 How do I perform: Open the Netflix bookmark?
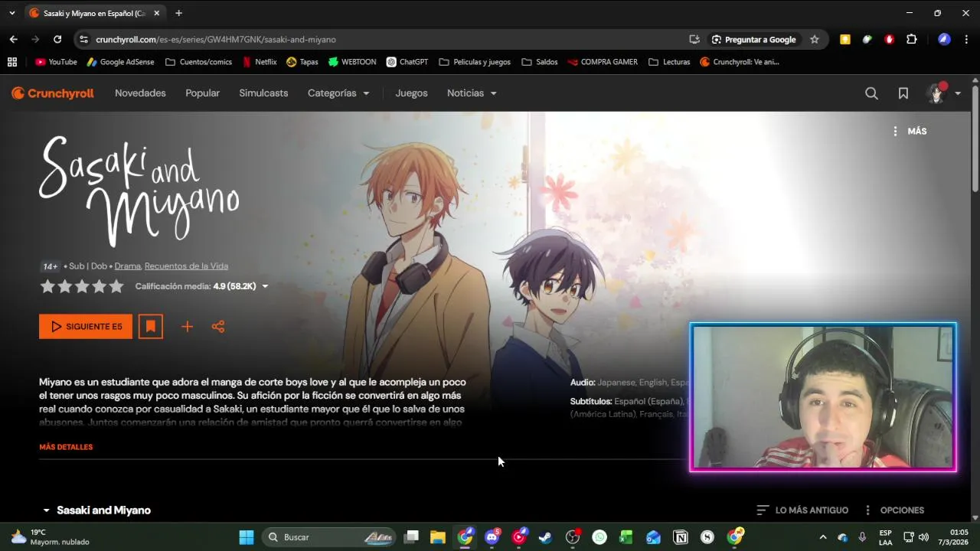pos(259,62)
